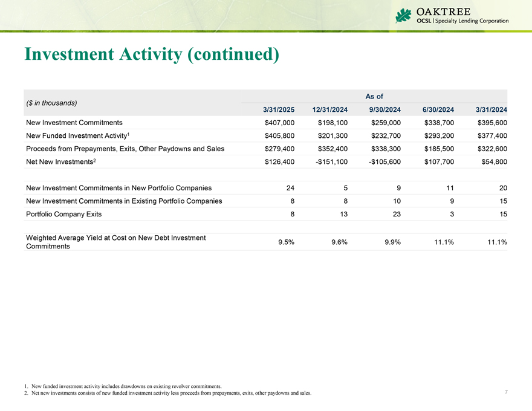Viewport: 532px width, 411px height.
Task: Click the '($ in thousands)' units label
Action: (x=51, y=103)
